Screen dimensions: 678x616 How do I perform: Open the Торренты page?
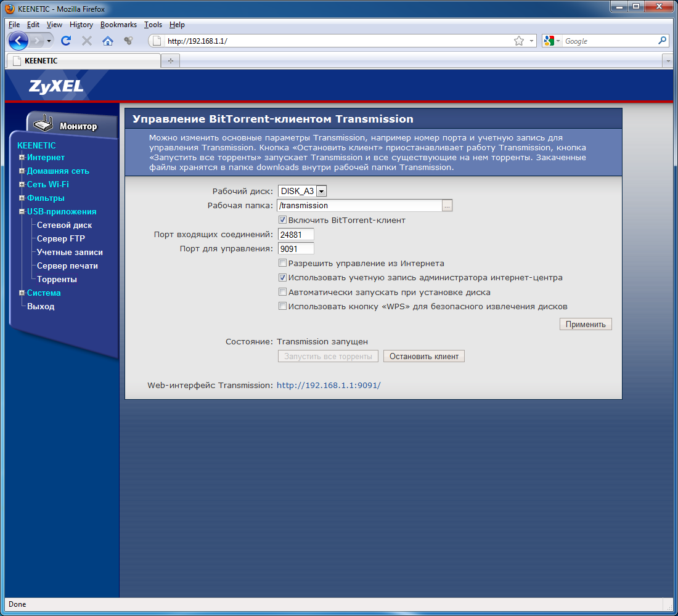[57, 279]
